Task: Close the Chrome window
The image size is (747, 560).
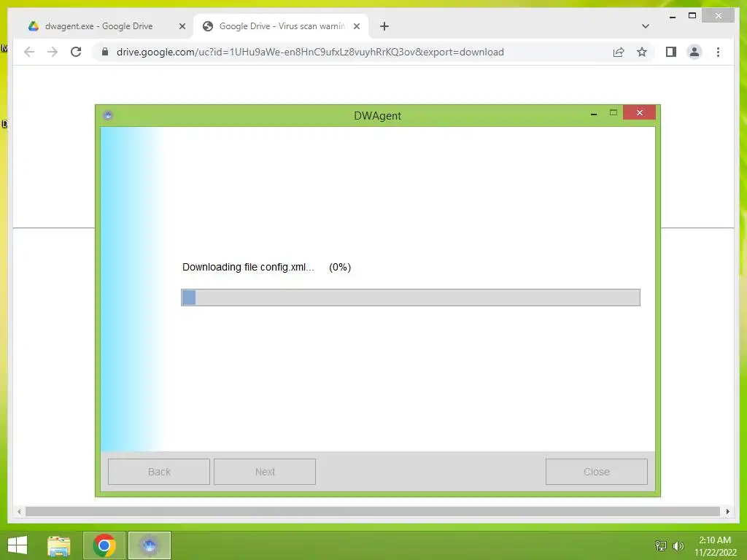Action: (x=719, y=16)
